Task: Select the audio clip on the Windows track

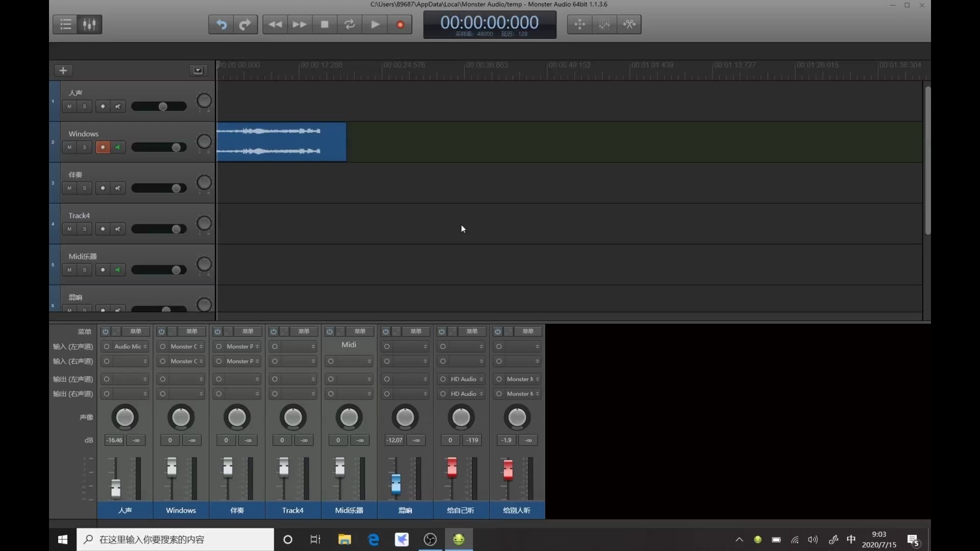Action: pos(281,142)
